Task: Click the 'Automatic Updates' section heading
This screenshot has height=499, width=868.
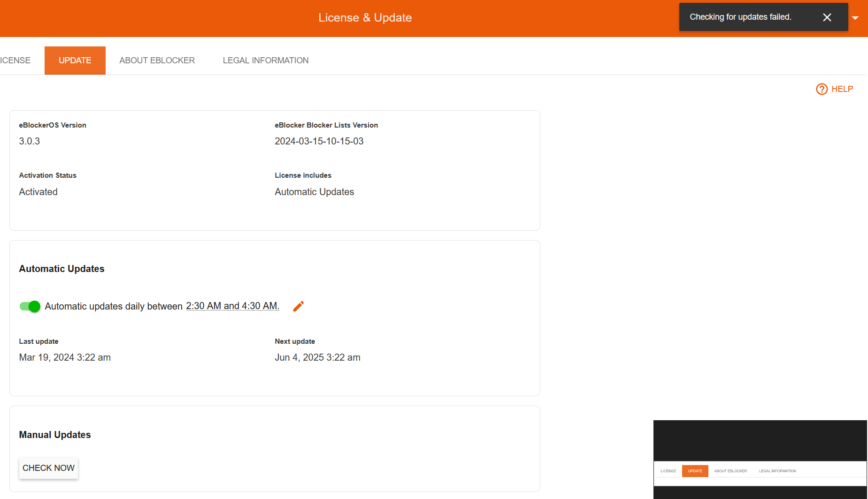Action: (62, 269)
